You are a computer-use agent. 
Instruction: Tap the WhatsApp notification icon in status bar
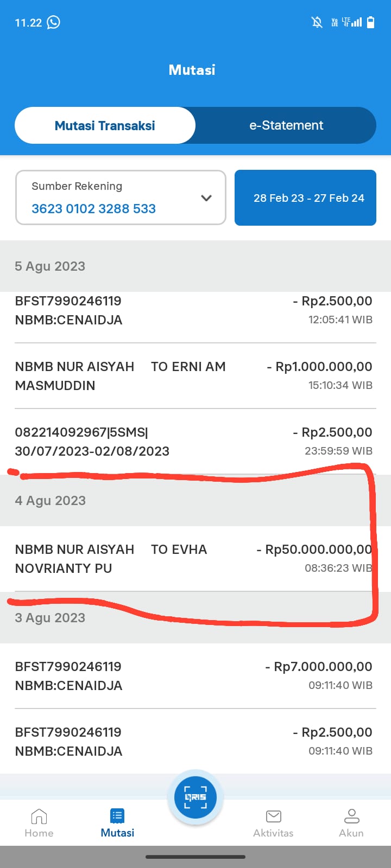coord(54,22)
